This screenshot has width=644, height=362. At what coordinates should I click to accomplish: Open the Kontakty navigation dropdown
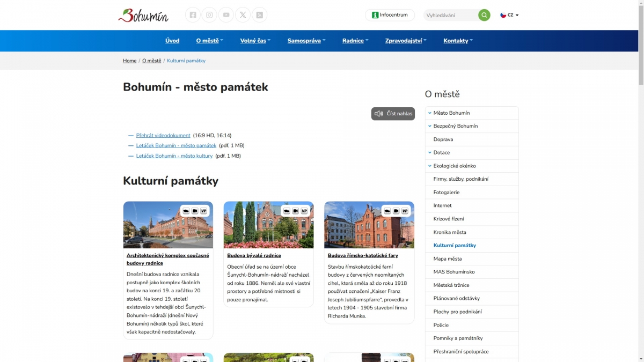click(x=458, y=41)
